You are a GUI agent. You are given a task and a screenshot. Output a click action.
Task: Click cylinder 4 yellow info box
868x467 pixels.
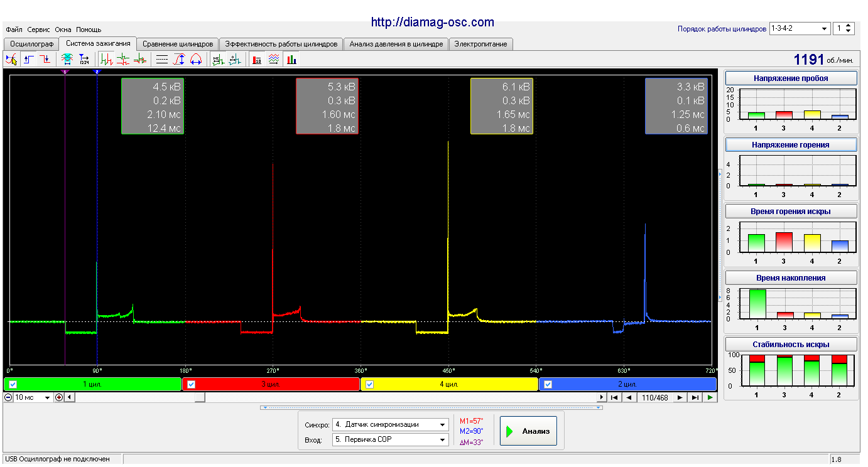(502, 106)
